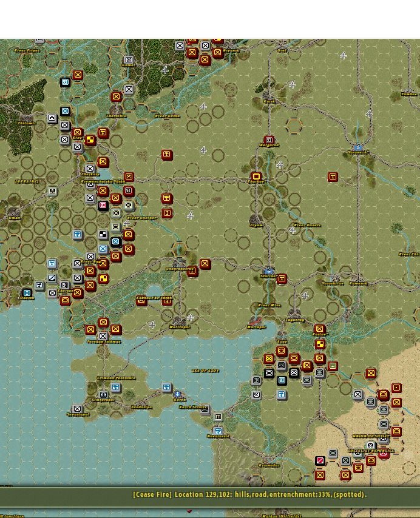Click the airfield marker south of Orel road
The image size is (420, 518).
tap(292, 85)
